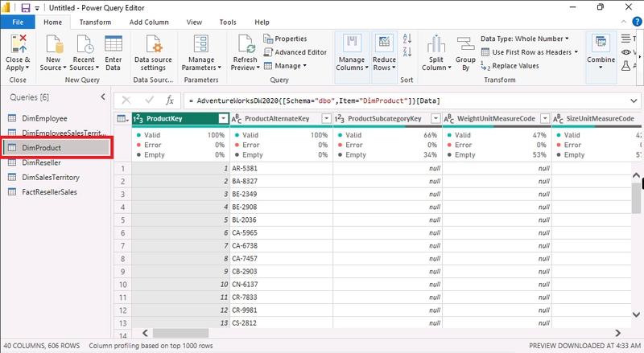Image resolution: width=644 pixels, height=353 pixels.
Task: Click the Enter Data table icon
Action: click(x=114, y=44)
